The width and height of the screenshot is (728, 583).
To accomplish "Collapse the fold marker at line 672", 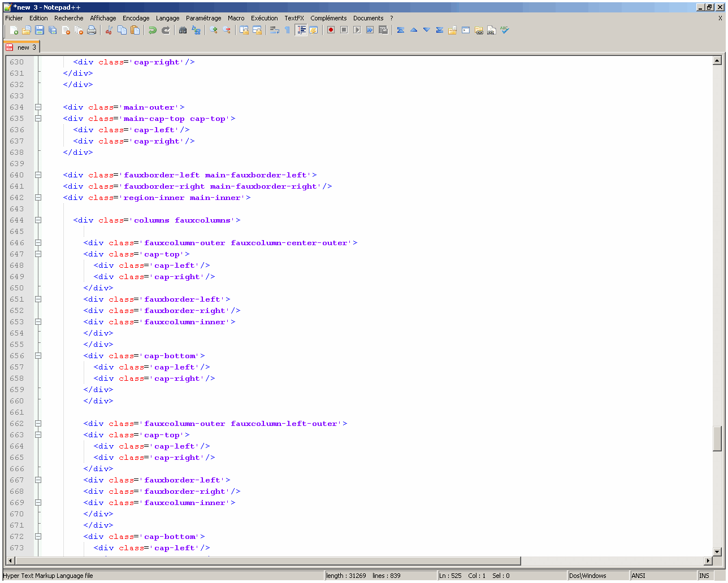I will point(38,536).
